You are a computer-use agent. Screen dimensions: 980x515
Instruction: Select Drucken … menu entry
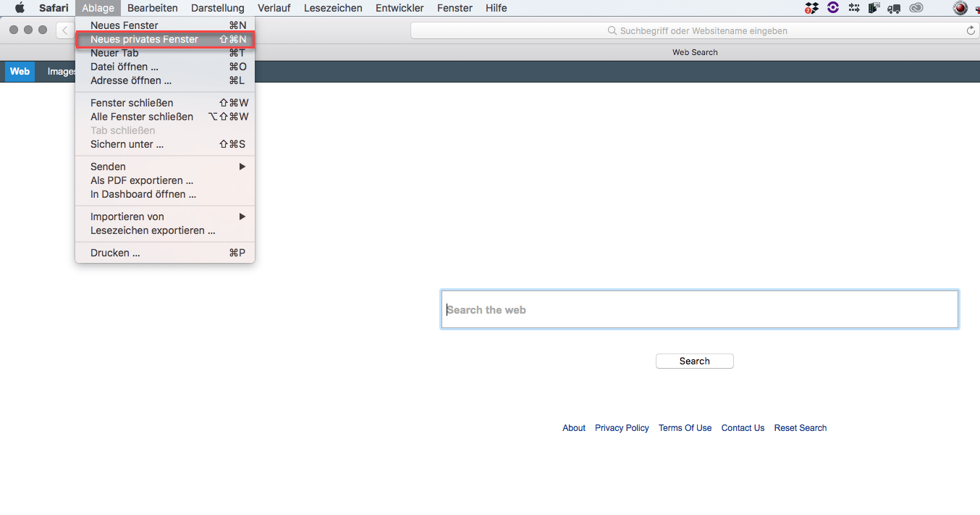pyautogui.click(x=165, y=253)
